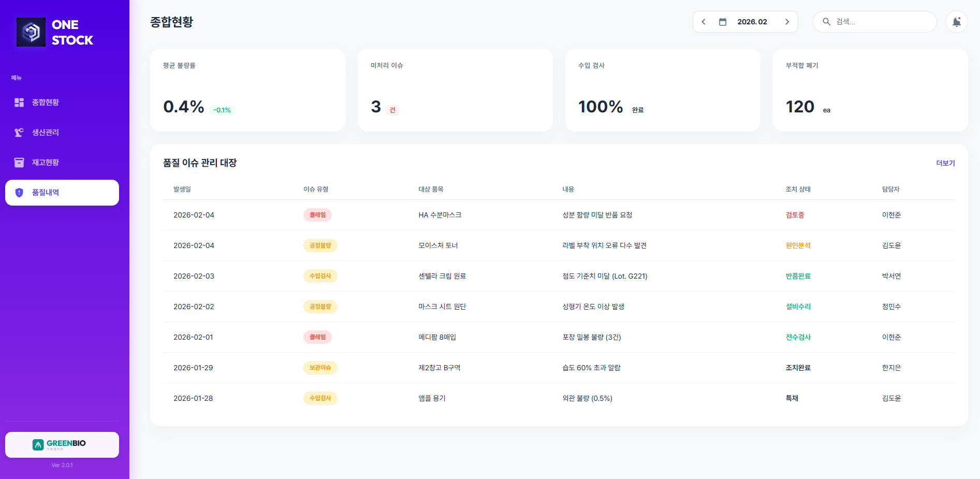Open the 생산관리 menu item
The height and width of the screenshot is (479, 980).
[x=46, y=133]
